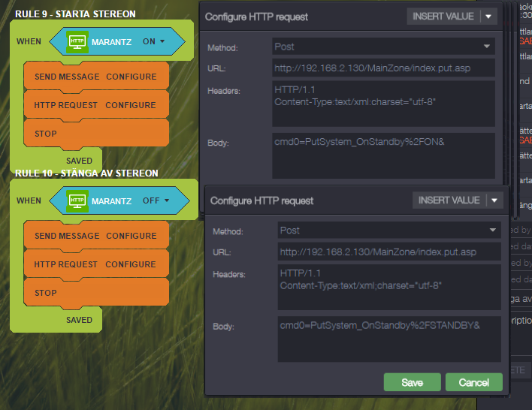Click the arrow beside the lower INSERT VALUE button
The image size is (532, 410).
pyautogui.click(x=494, y=200)
